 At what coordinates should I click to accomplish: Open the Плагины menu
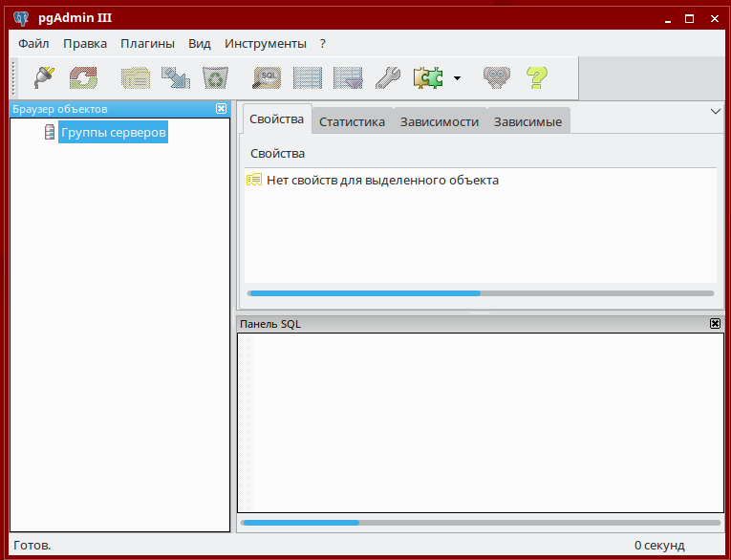tap(147, 43)
